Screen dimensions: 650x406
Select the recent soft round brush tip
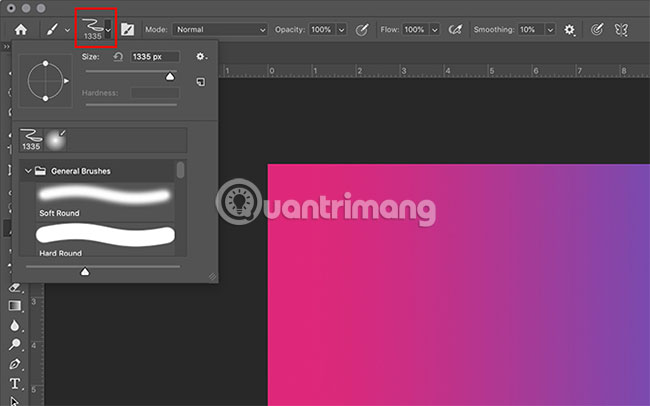coord(56,140)
